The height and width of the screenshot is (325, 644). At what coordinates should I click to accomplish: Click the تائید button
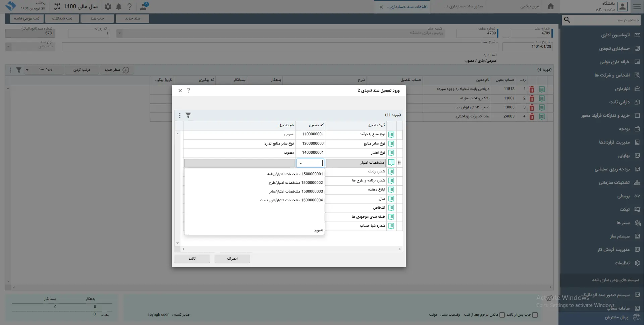(x=192, y=259)
